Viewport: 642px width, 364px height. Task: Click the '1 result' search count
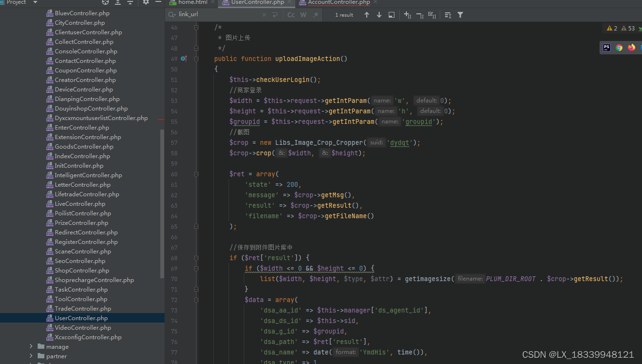point(344,15)
